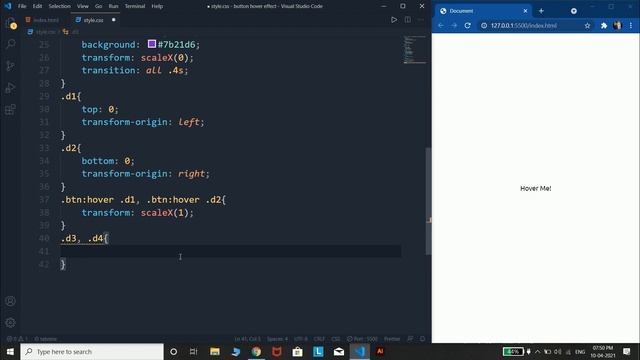640x360 pixels.
Task: Open the Extensions view in activity bar
Action: pos(11,109)
